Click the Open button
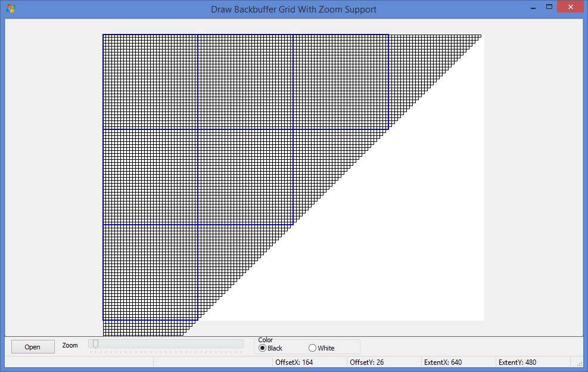The height and width of the screenshot is (372, 588). click(33, 347)
